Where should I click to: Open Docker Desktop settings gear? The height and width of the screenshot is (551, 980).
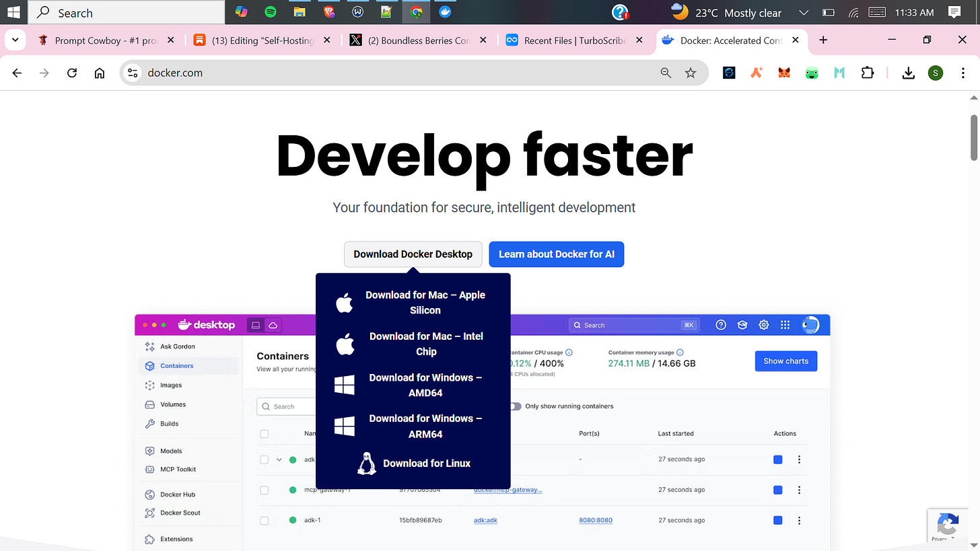[764, 324]
